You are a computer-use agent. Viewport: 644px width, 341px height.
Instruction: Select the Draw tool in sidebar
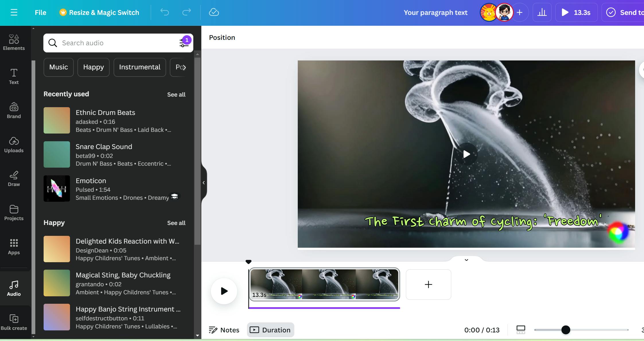pos(14,179)
